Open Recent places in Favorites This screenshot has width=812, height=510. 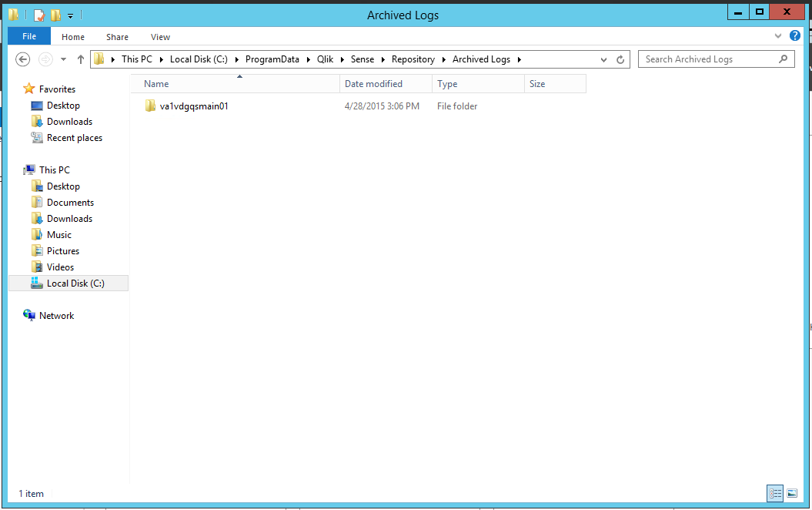[x=75, y=138]
